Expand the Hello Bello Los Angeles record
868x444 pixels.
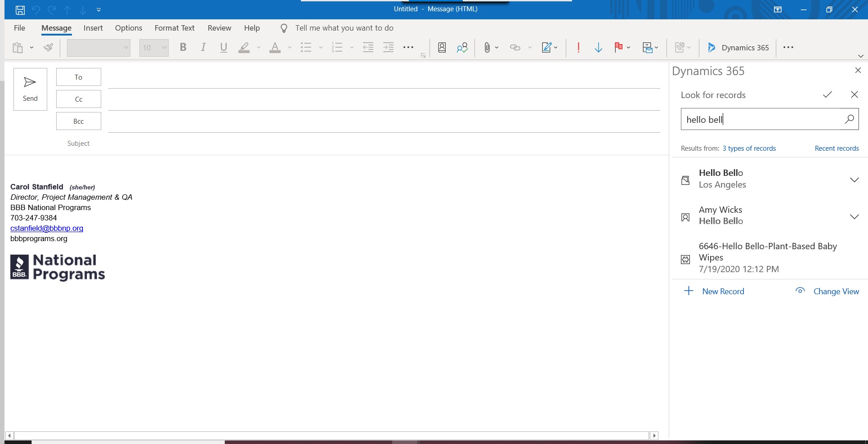(x=855, y=179)
